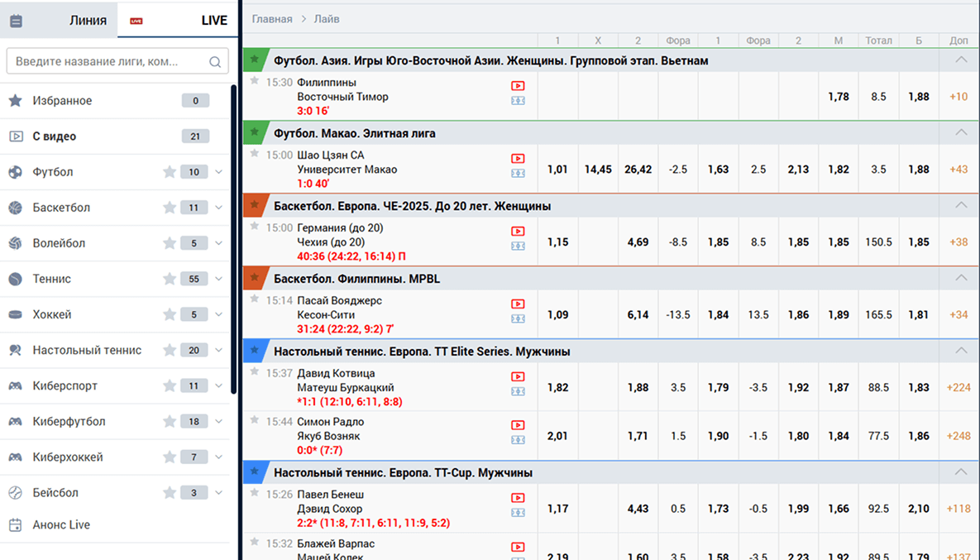980x560 pixels.
Task: Click video icon for Германия (до 20) match
Action: 518,232
